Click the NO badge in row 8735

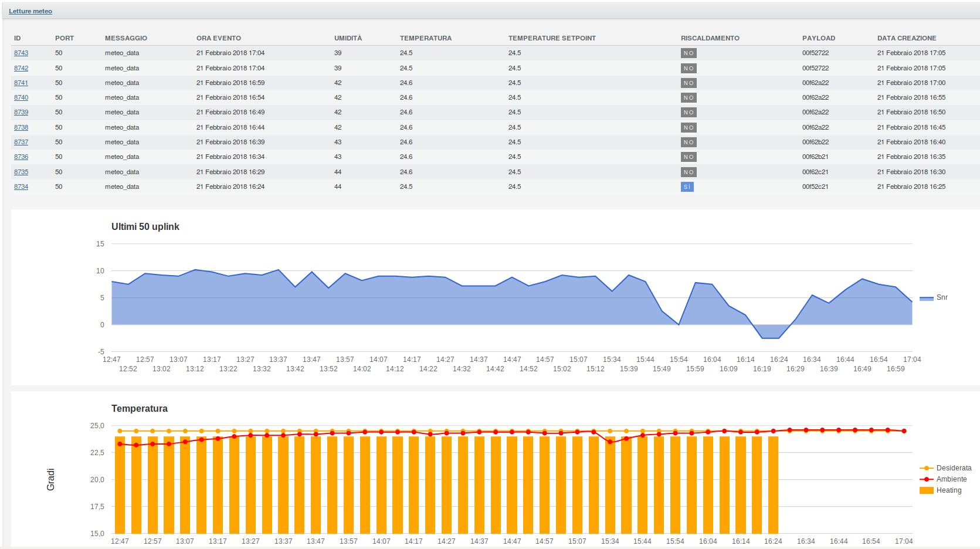(689, 172)
